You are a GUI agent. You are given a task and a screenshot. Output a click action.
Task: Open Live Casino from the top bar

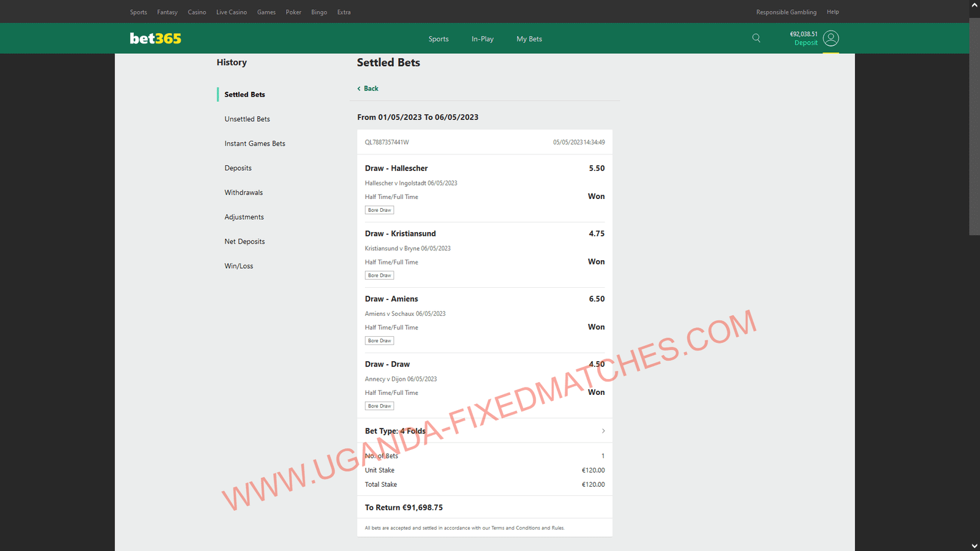click(x=232, y=12)
